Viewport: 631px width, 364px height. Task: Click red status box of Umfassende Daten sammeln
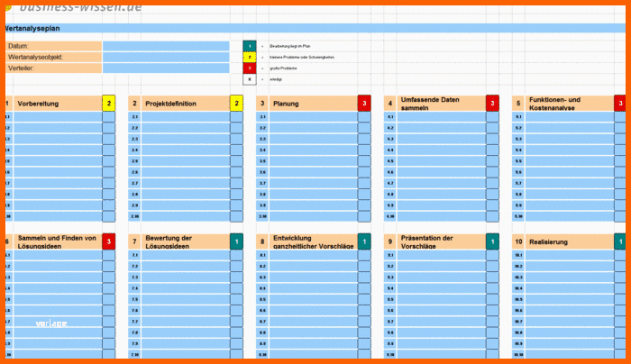[492, 104]
